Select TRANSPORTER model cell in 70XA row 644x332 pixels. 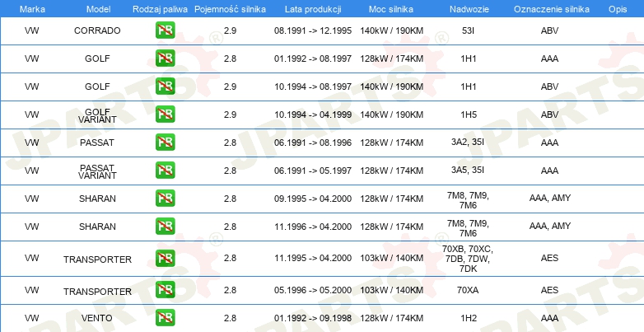97,292
